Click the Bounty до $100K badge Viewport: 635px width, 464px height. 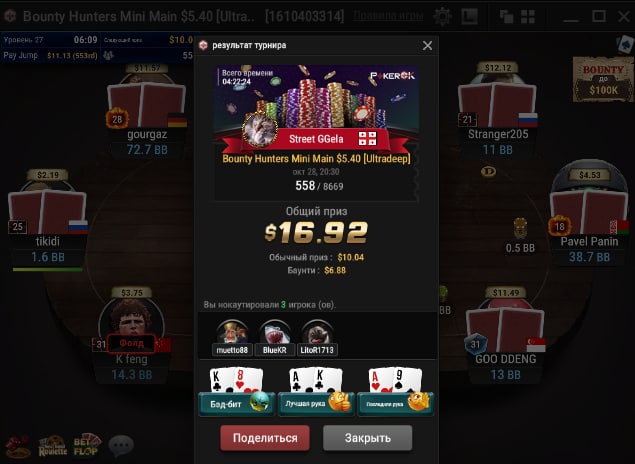pyautogui.click(x=603, y=79)
